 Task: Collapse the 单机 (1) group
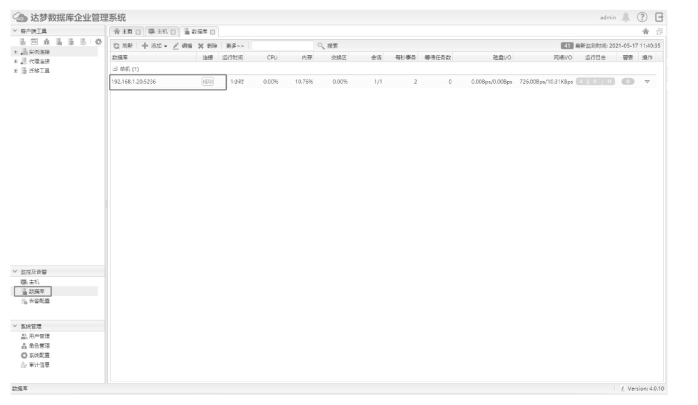coord(115,69)
